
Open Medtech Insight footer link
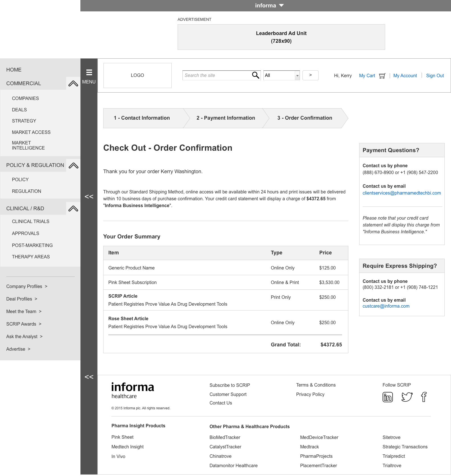pyautogui.click(x=127, y=447)
